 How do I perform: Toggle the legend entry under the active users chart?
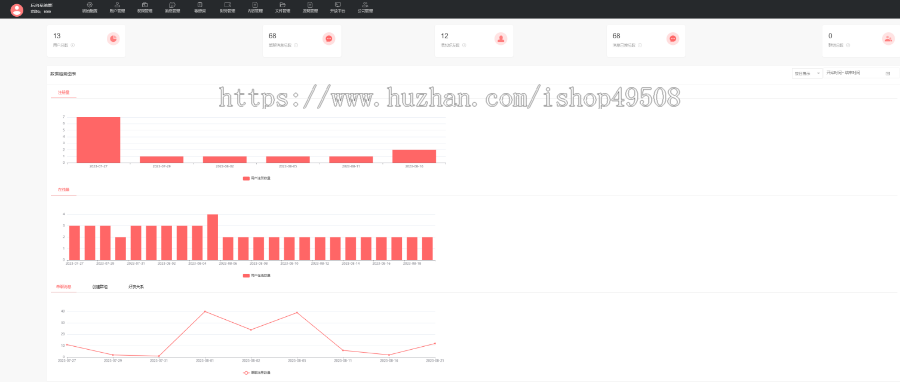coord(257,276)
